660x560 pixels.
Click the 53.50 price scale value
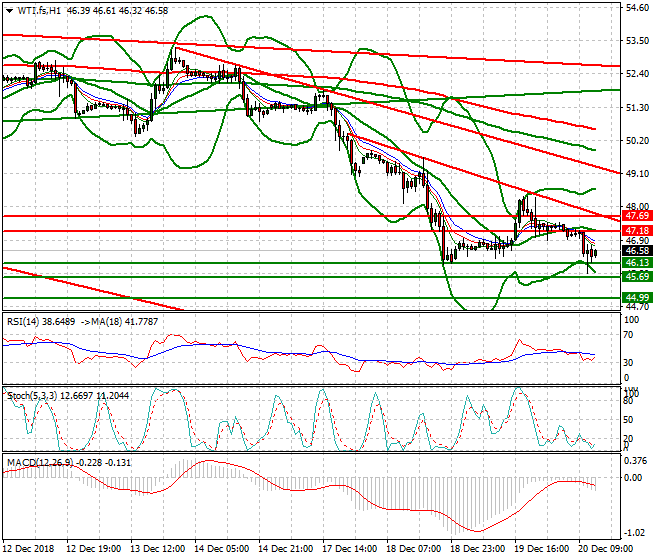637,41
